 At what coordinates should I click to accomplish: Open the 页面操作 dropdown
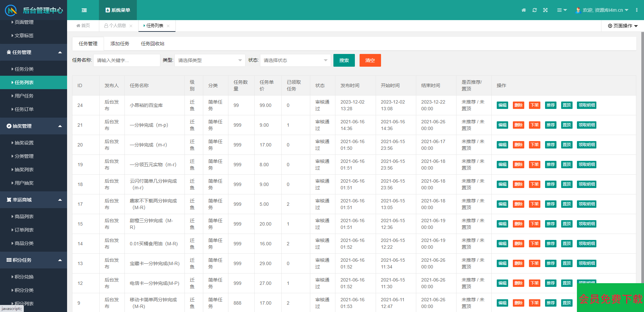pos(623,26)
